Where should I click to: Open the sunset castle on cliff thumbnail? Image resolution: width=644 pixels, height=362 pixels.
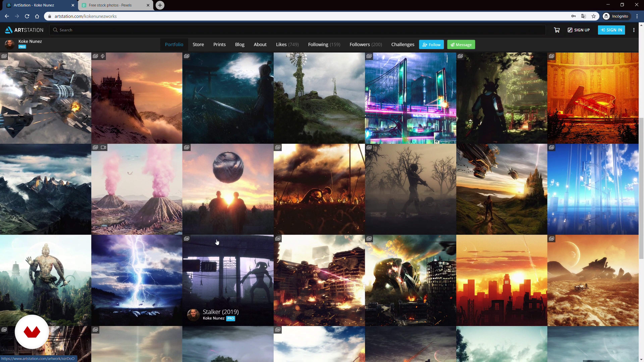pos(137,98)
